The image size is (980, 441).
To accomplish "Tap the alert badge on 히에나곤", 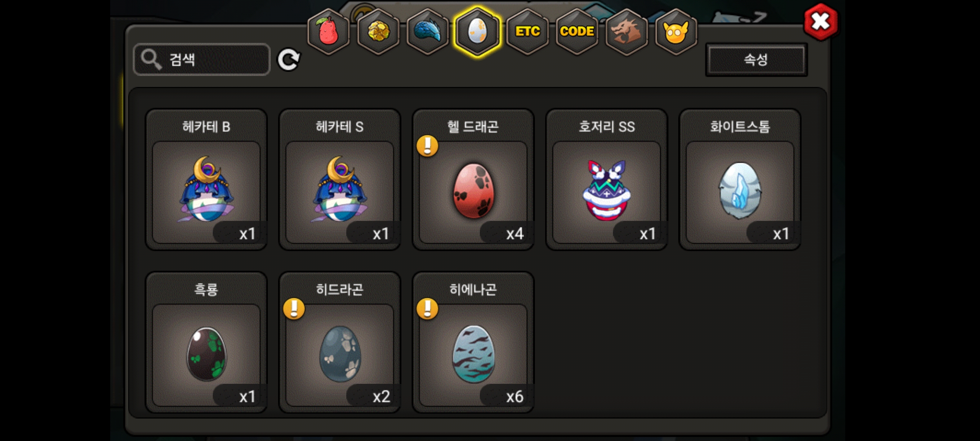I will coord(428,309).
